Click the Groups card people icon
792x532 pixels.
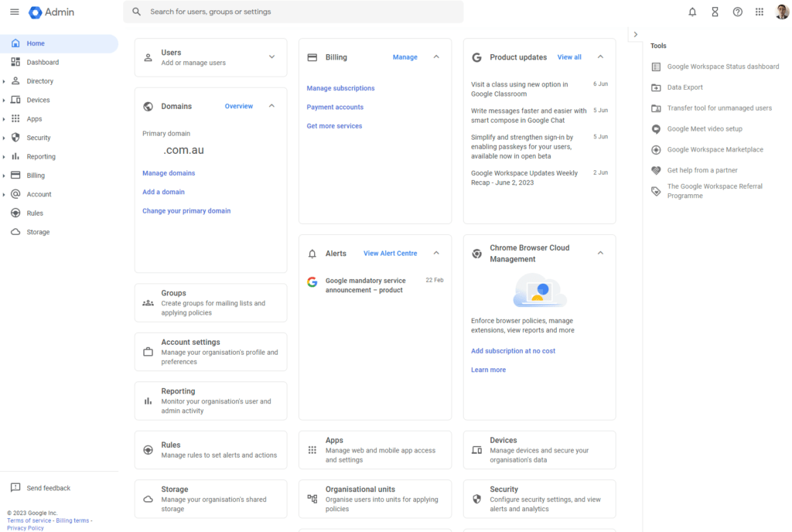[x=148, y=303]
